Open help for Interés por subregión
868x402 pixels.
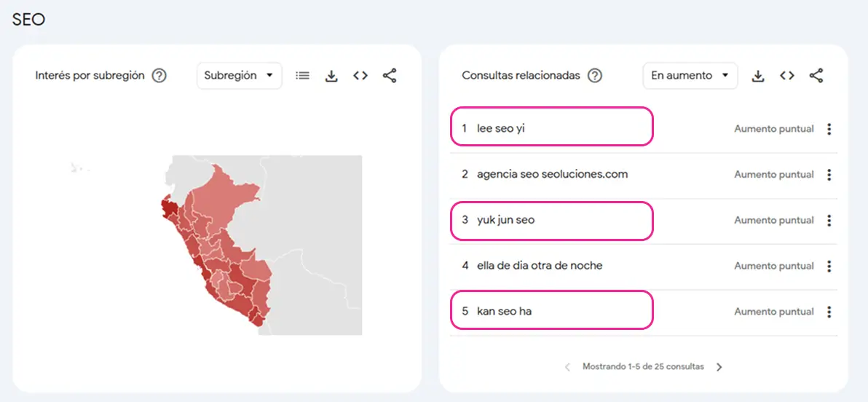[159, 76]
